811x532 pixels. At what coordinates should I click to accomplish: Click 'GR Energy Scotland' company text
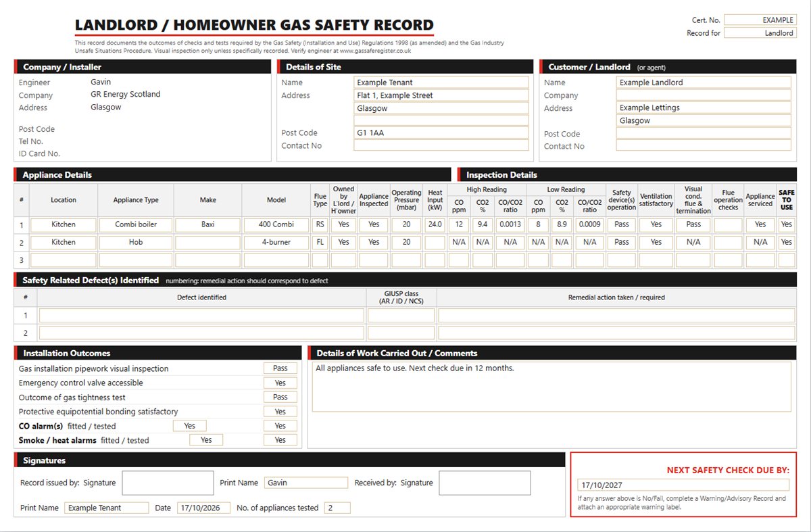click(126, 95)
